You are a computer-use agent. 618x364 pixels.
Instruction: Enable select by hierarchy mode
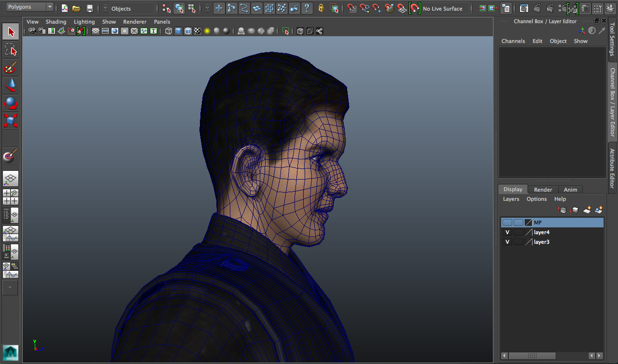pos(167,8)
